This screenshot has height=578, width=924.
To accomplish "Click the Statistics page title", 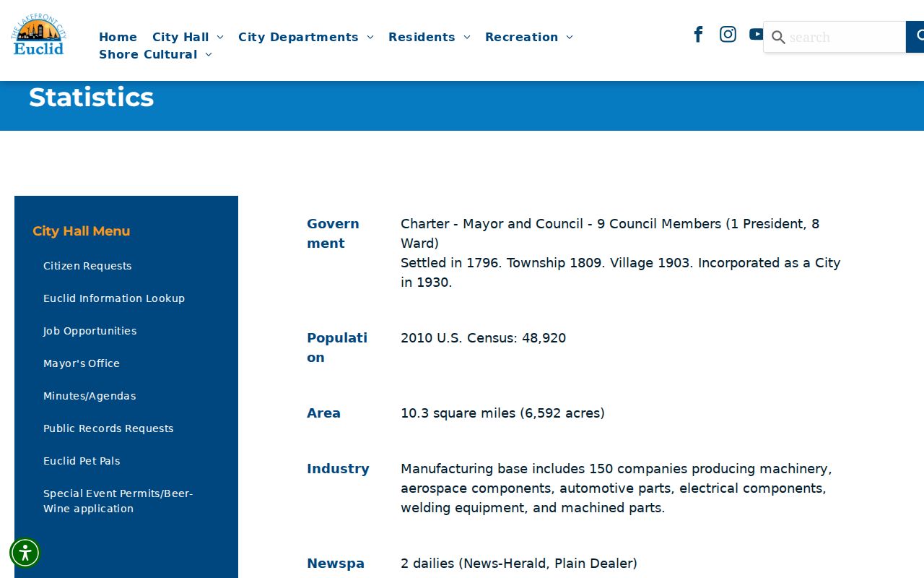I will tap(91, 98).
